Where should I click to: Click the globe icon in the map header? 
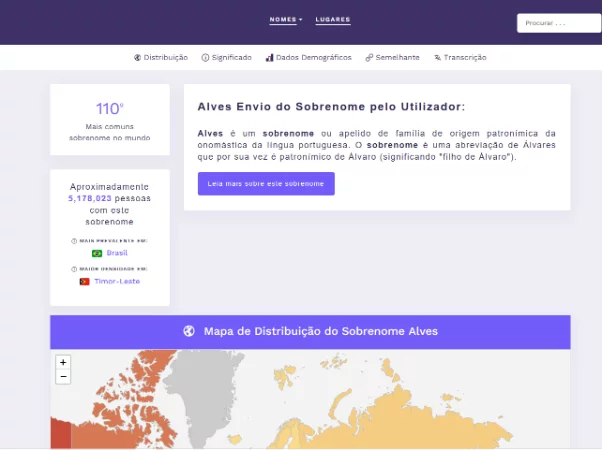189,332
